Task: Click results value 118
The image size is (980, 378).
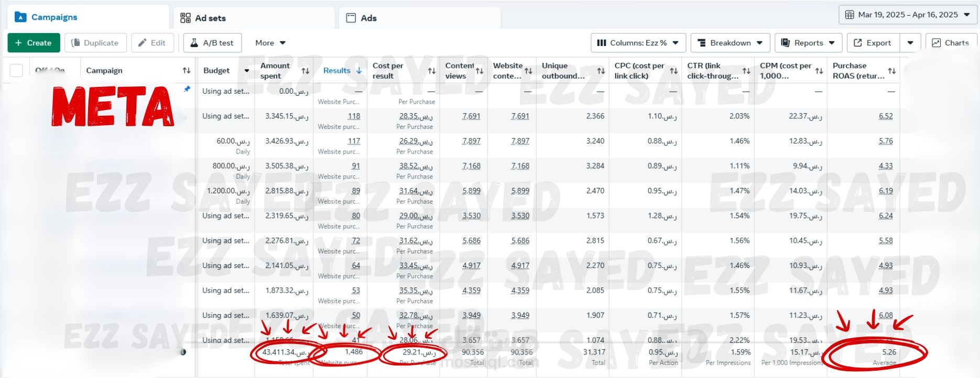Action: (354, 116)
